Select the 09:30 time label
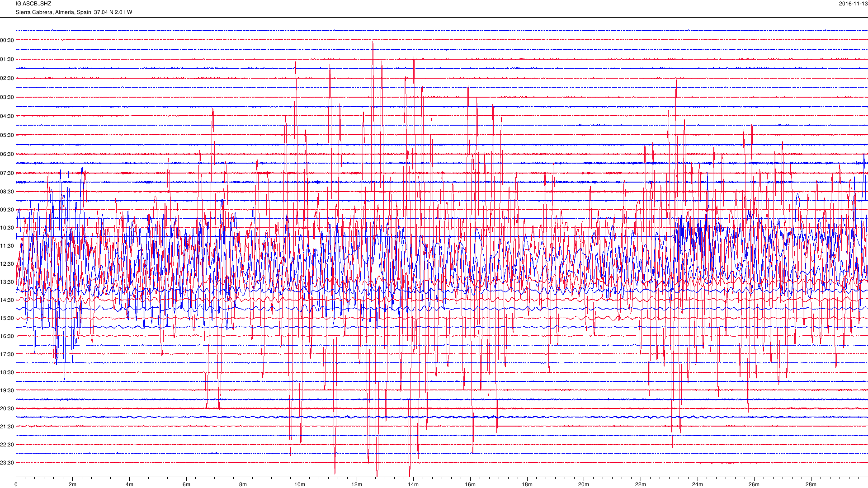This screenshot has height=488, width=868. point(7,210)
